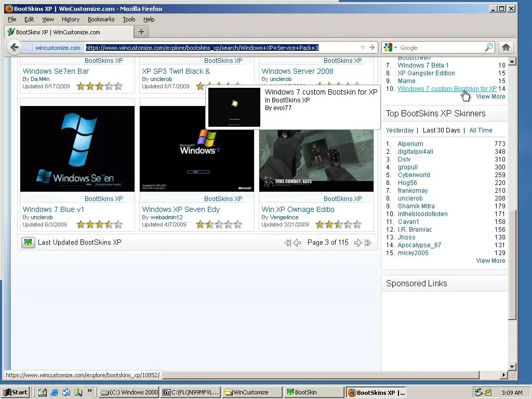Screen dimensions: 532x399
Task: Click the Go arrow in address bar
Action: pyautogui.click(x=372, y=47)
